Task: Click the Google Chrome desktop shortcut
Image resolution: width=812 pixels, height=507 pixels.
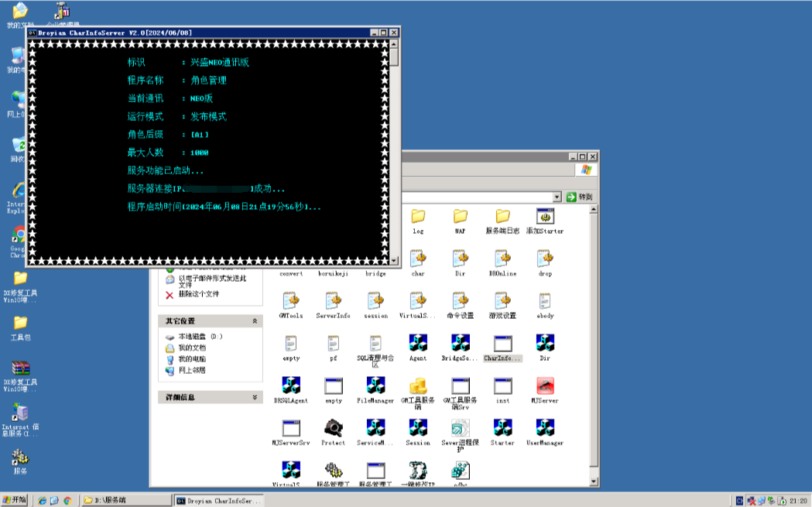Action: [19, 235]
